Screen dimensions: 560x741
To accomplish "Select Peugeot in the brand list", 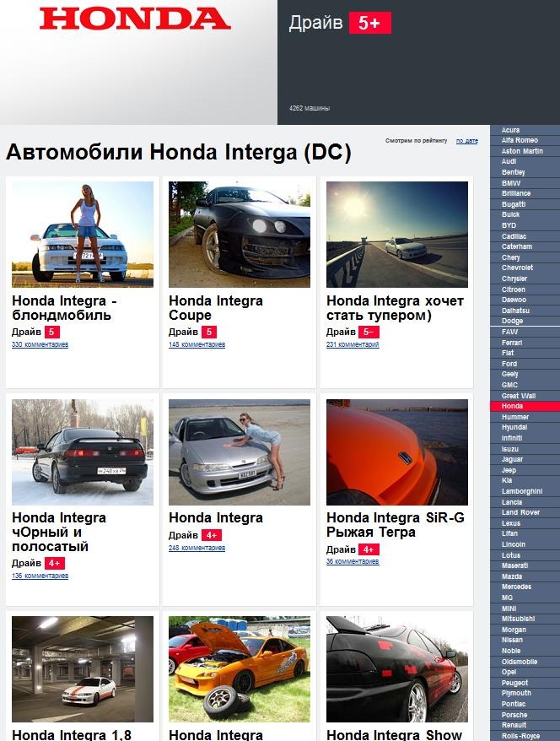I will (514, 683).
